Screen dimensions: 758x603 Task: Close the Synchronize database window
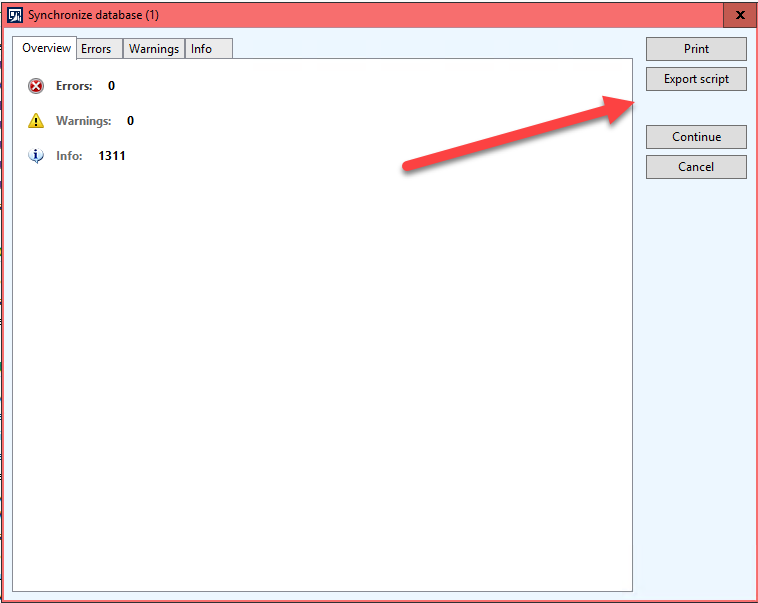point(740,15)
